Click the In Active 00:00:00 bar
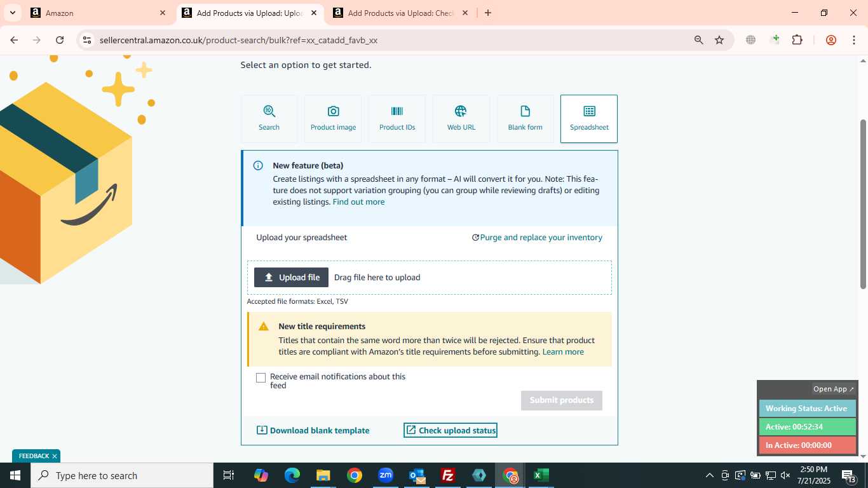The image size is (868, 488). (x=807, y=445)
